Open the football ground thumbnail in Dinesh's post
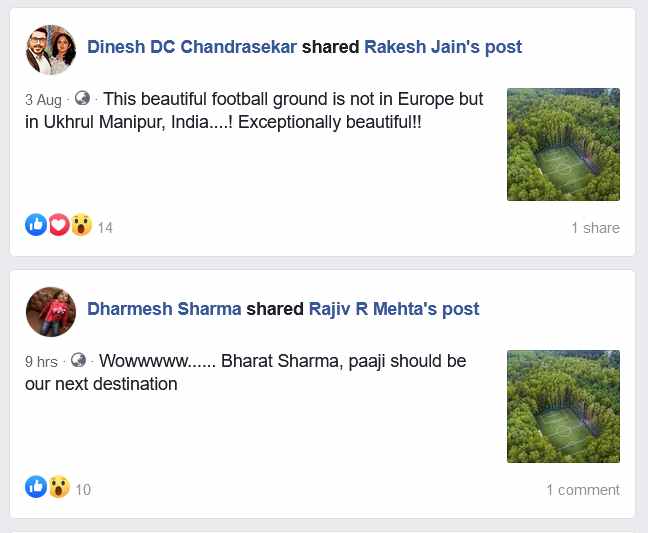 [x=563, y=144]
